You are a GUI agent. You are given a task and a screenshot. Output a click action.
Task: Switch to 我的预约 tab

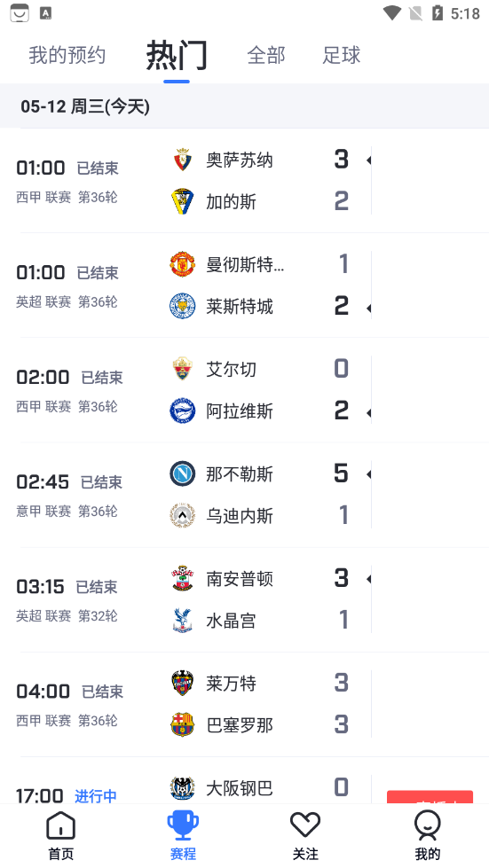pos(67,55)
